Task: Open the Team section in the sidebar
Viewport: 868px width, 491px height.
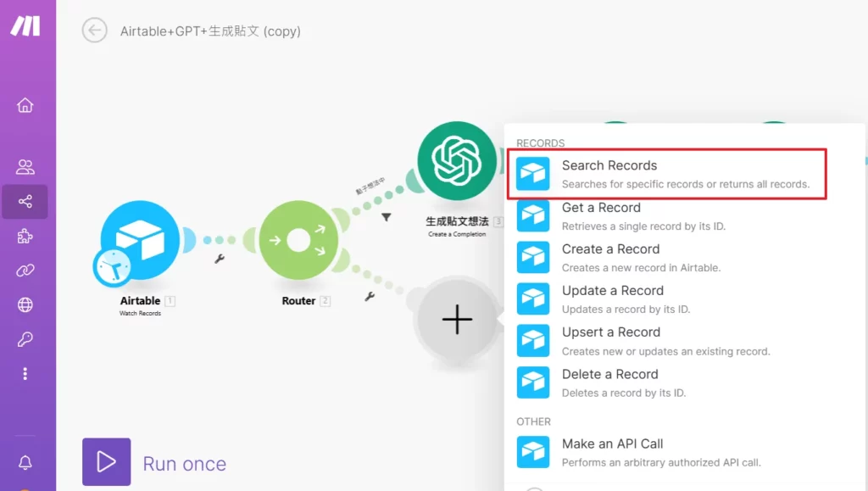Action: (x=25, y=166)
